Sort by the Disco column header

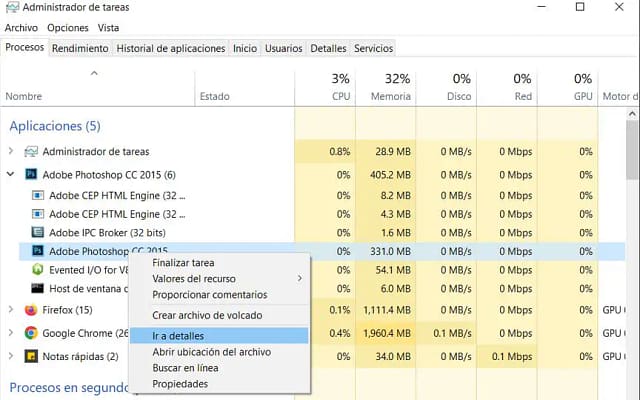click(x=446, y=87)
